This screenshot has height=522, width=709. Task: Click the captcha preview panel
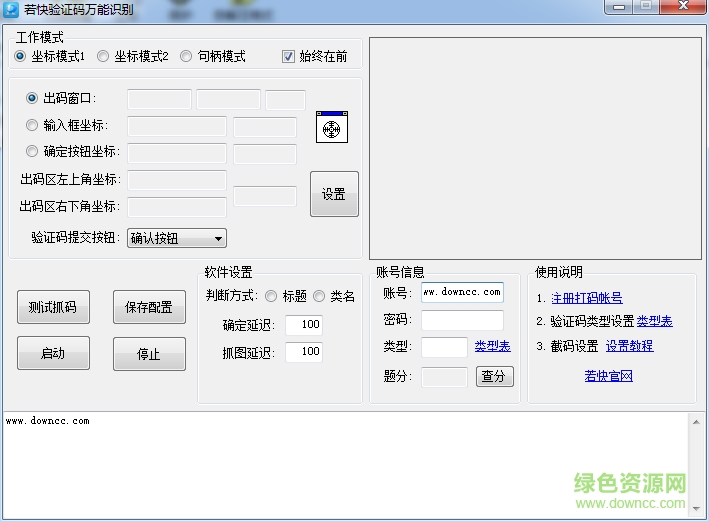pos(535,148)
